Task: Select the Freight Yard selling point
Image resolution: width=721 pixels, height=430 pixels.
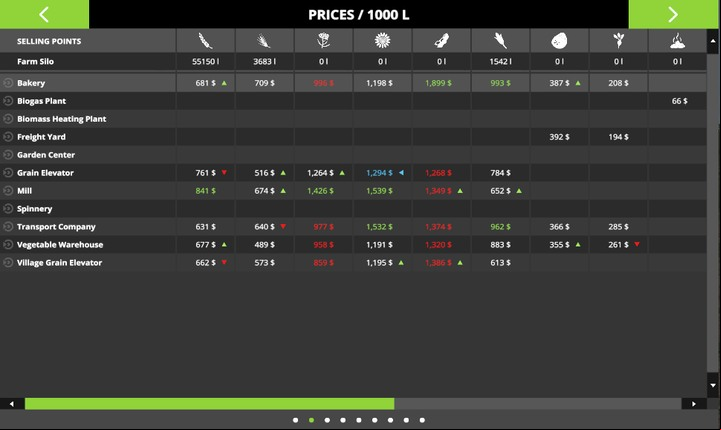Action: tap(353, 137)
